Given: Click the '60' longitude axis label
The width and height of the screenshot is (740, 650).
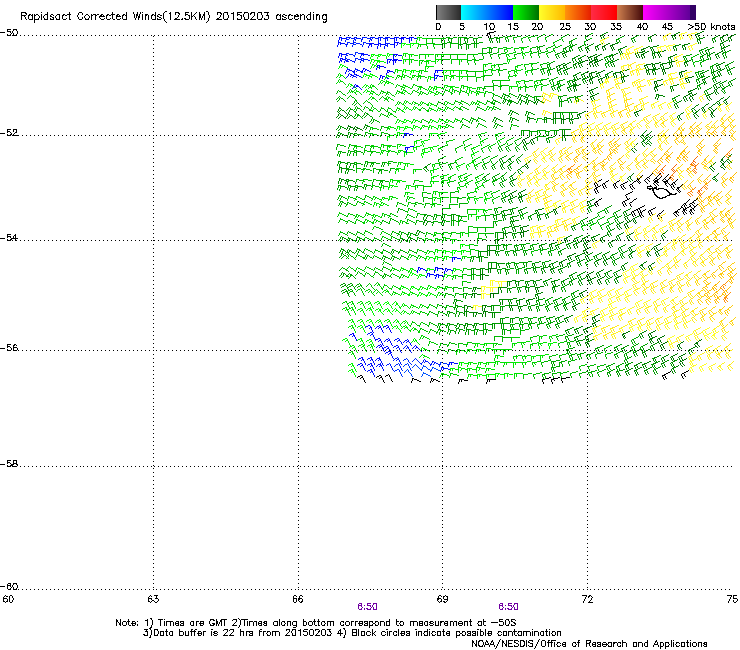Looking at the screenshot, I should click(8, 599).
